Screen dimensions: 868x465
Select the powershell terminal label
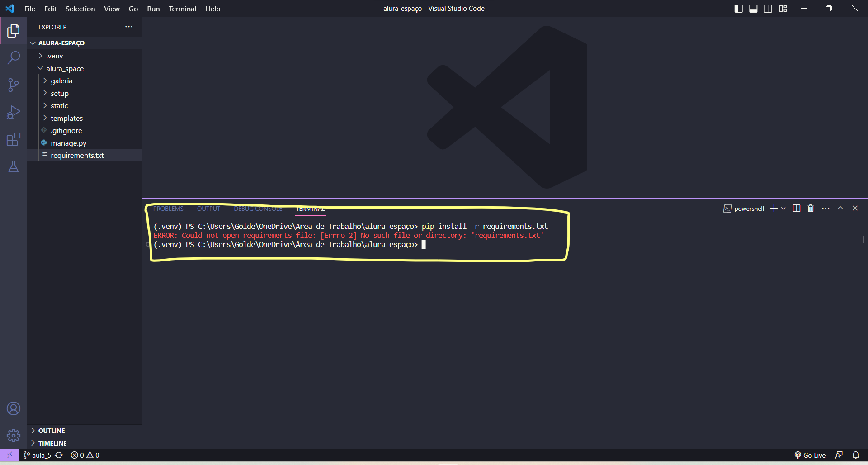744,209
